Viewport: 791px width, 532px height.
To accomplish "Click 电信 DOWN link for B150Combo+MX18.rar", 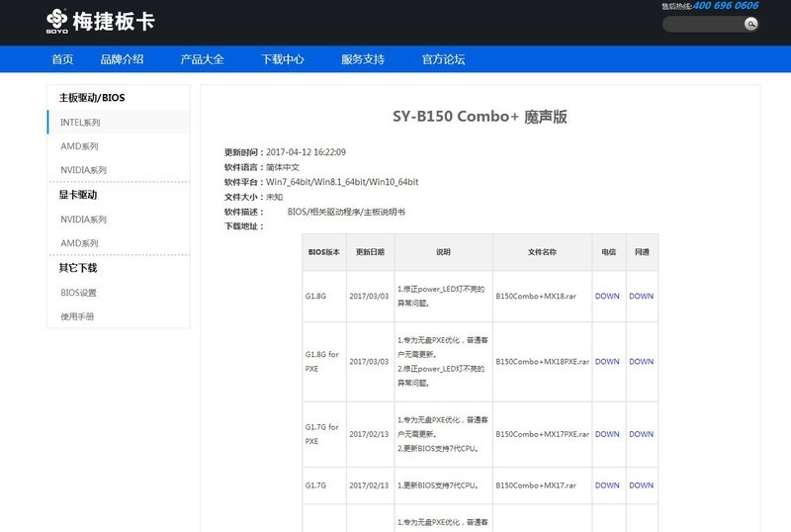I will (x=607, y=296).
